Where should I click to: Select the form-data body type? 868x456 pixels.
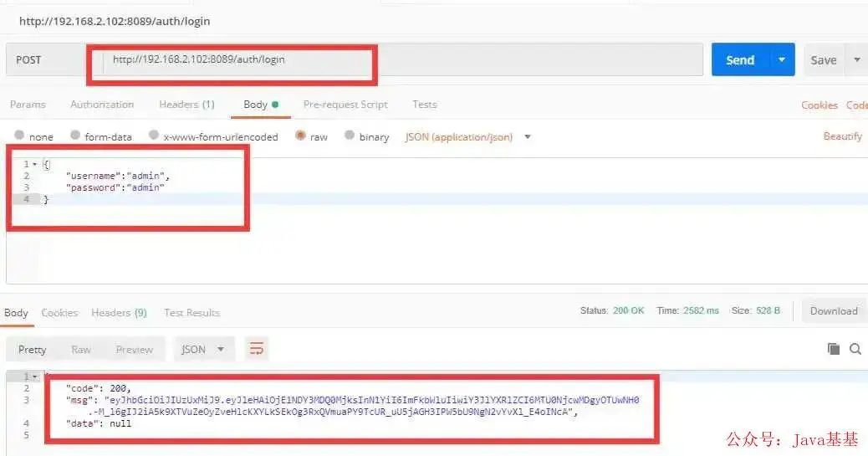click(x=75, y=136)
